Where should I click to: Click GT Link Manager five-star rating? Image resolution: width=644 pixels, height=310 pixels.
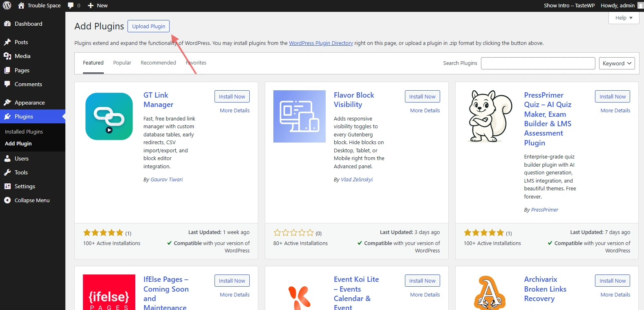coord(103,233)
